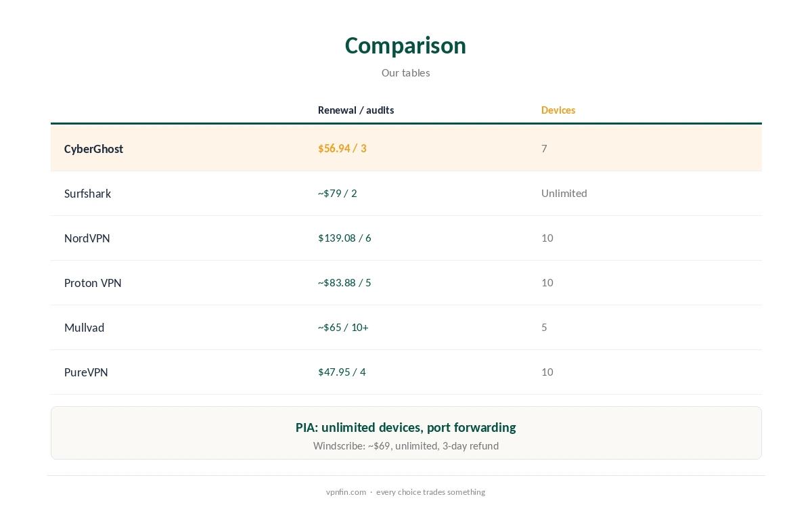Viewport: 812px width, 505px height.
Task: Click the $56.94 / 3 value
Action: coord(342,148)
